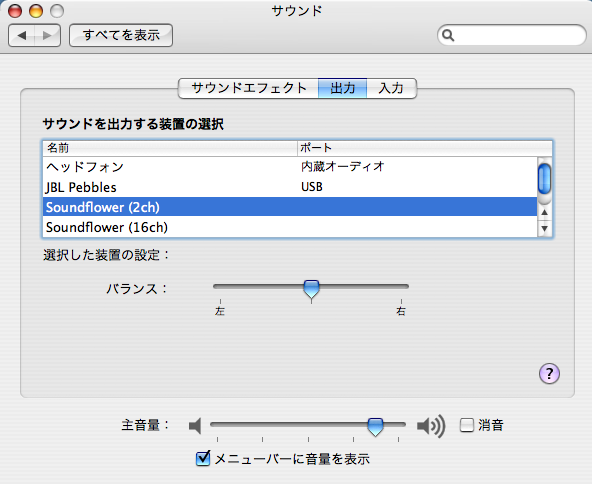Uncheck メニューバーに音量を表示 checkbox
The image size is (592, 484).
click(203, 458)
